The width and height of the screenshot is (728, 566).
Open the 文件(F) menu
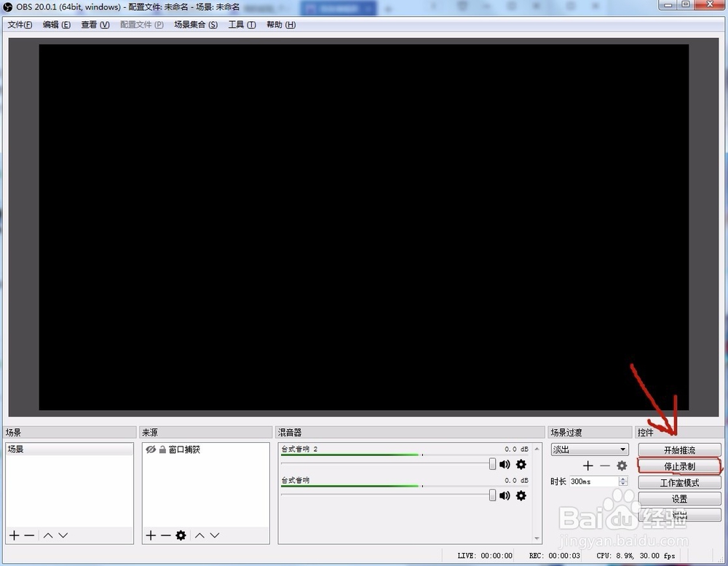[20, 25]
